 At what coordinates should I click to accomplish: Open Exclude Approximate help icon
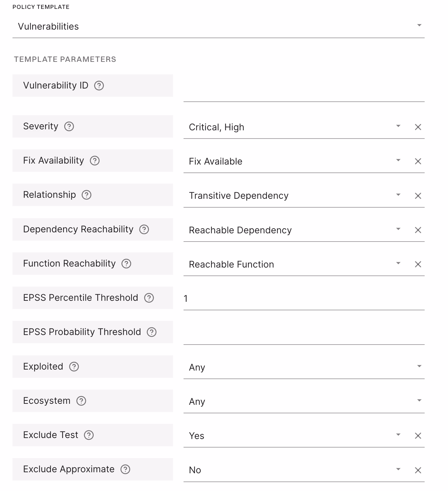click(x=125, y=469)
